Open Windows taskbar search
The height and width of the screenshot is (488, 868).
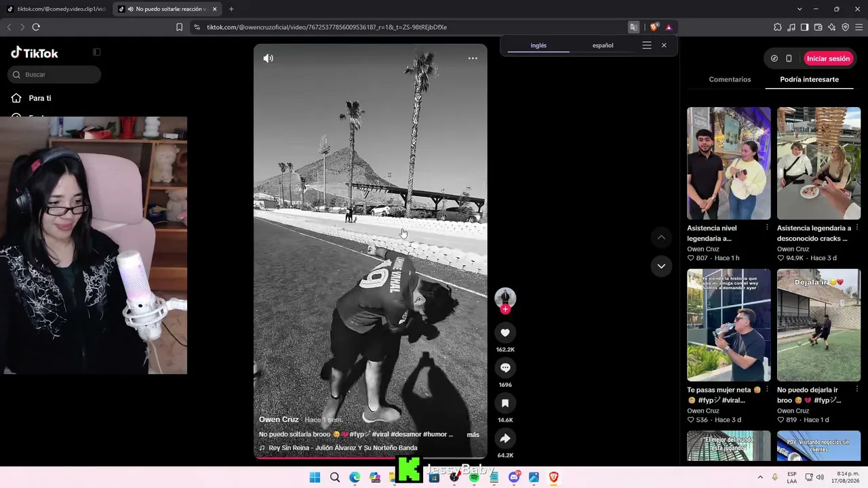coord(335,477)
